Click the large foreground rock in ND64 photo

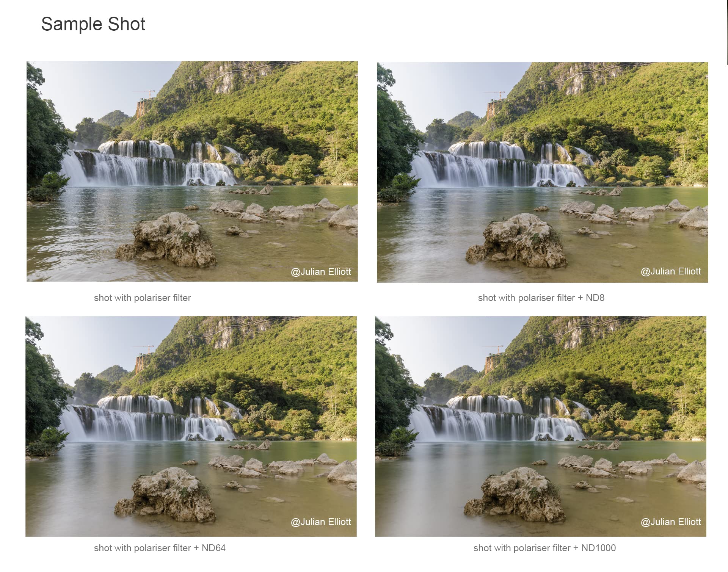click(165, 495)
